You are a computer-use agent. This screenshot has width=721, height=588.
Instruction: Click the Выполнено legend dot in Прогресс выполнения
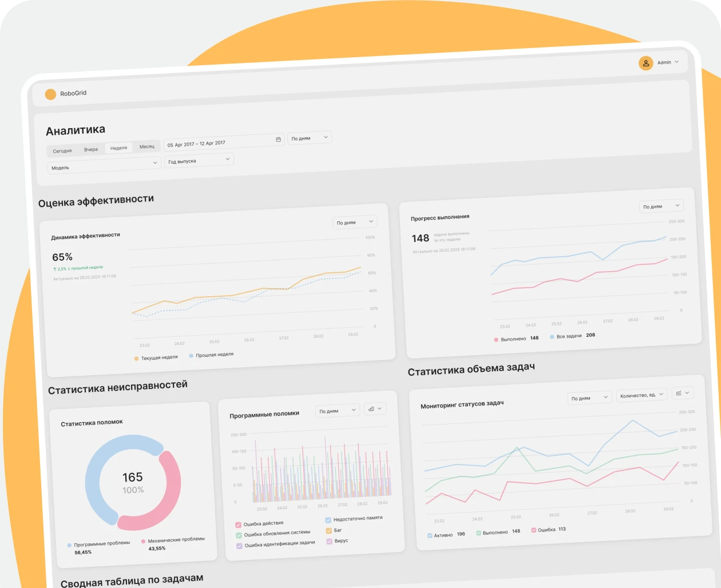tap(496, 340)
